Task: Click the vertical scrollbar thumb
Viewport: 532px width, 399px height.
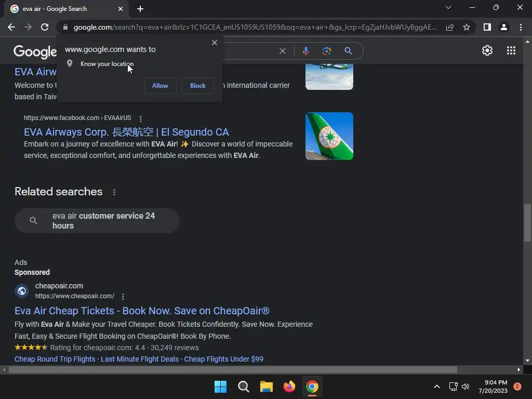Action: click(x=527, y=222)
